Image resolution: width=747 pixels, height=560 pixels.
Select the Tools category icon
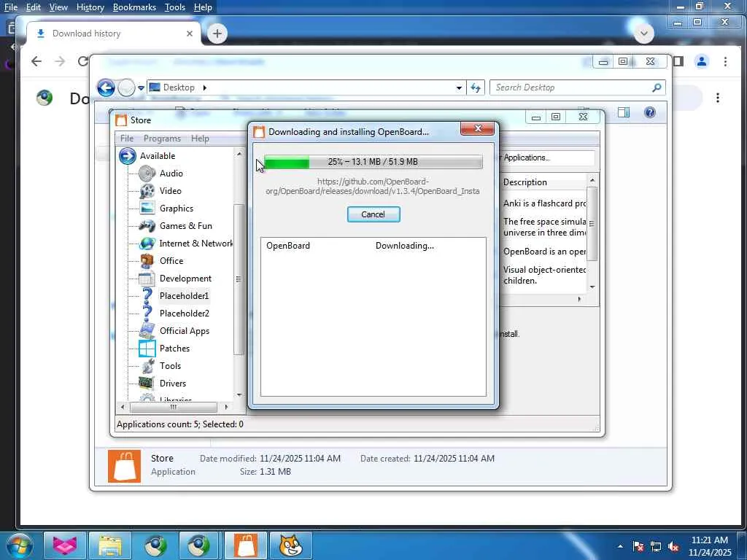(147, 366)
